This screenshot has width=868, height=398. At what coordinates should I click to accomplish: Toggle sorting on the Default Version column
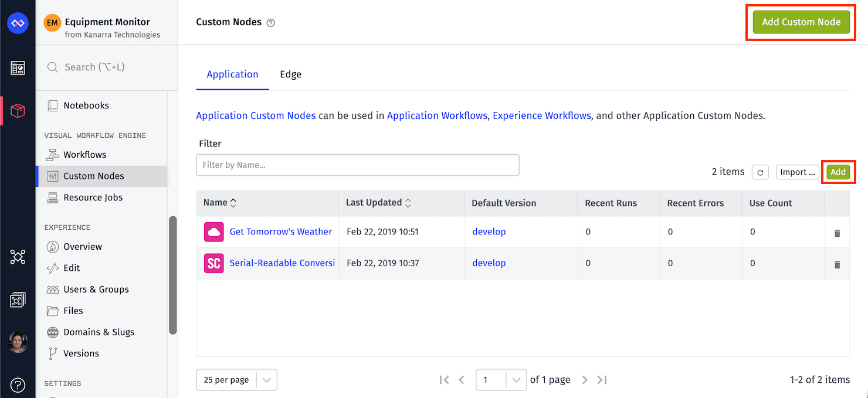coord(504,203)
